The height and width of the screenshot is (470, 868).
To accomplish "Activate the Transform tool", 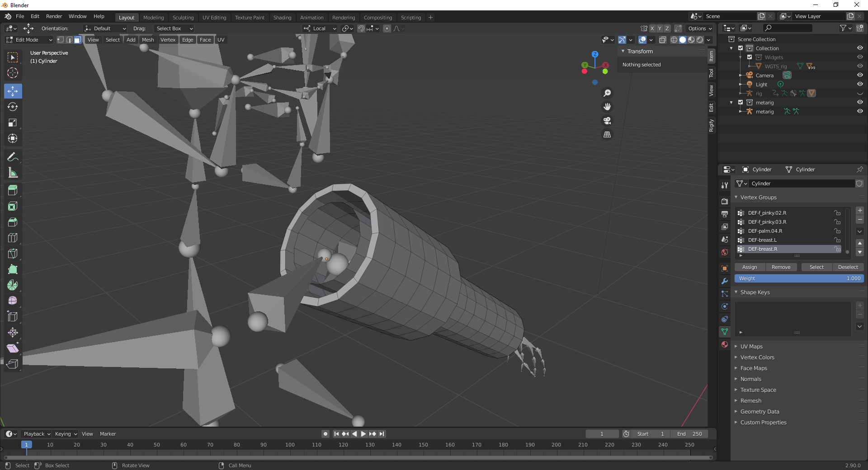I will [13, 138].
